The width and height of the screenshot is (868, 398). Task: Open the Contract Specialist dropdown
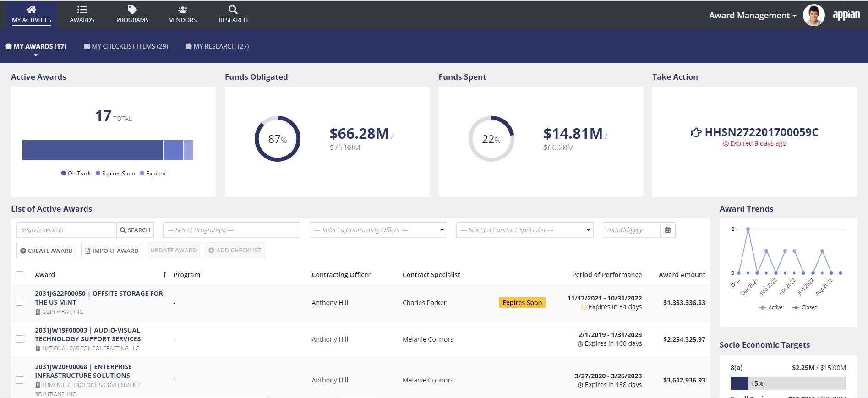coord(524,230)
